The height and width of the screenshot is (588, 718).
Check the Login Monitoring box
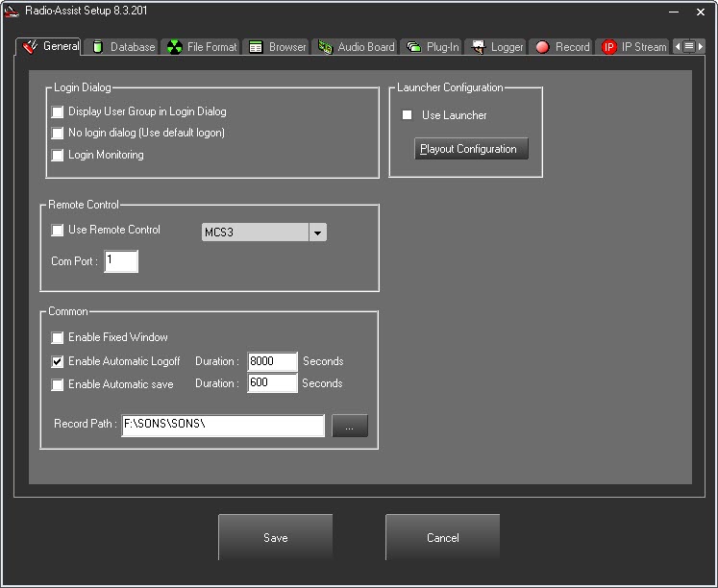coord(58,156)
